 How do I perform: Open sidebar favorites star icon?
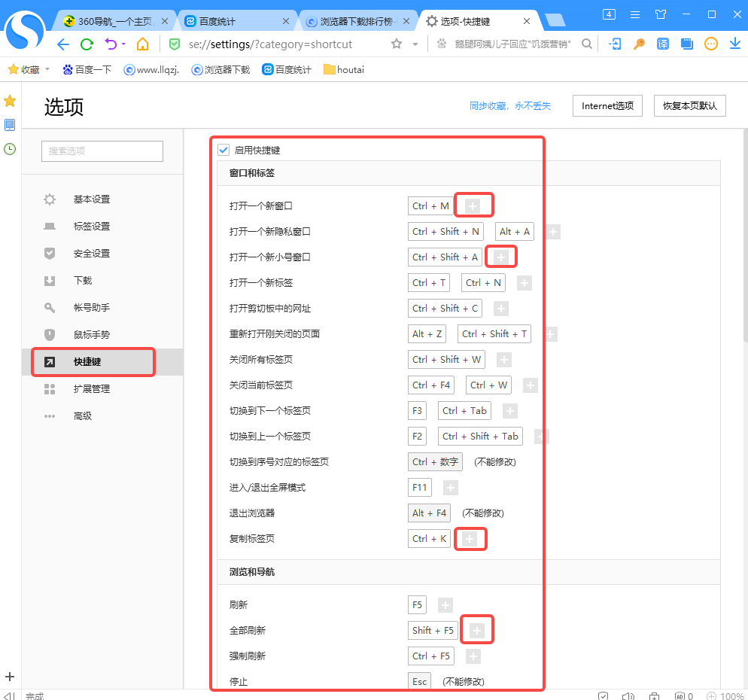[10, 101]
